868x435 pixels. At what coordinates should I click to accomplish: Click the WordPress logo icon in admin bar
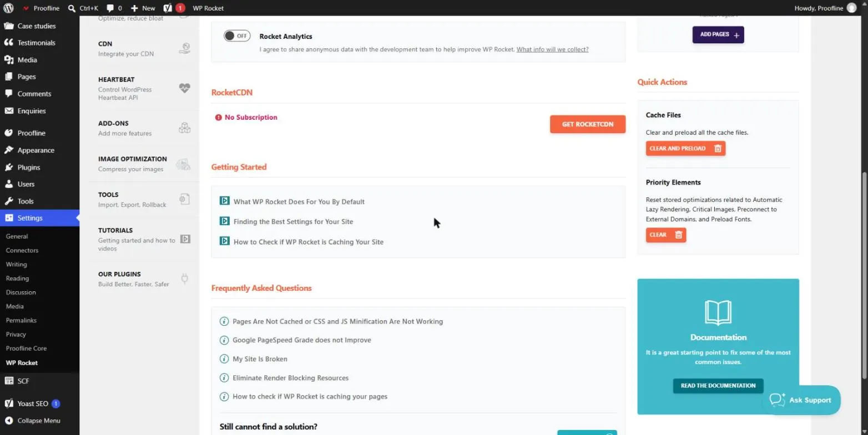coord(8,8)
